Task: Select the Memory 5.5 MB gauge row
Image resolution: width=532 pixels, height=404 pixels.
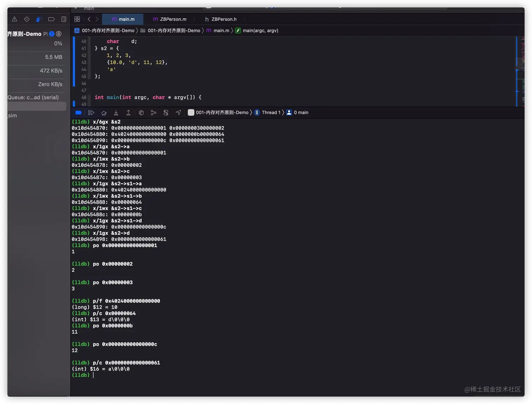Action: pyautogui.click(x=37, y=57)
